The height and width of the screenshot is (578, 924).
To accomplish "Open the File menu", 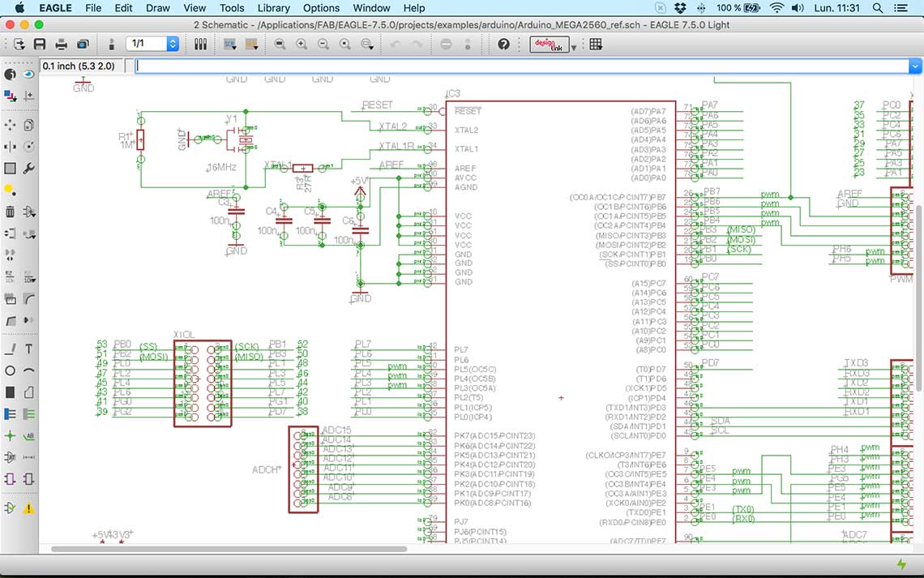I will [93, 8].
